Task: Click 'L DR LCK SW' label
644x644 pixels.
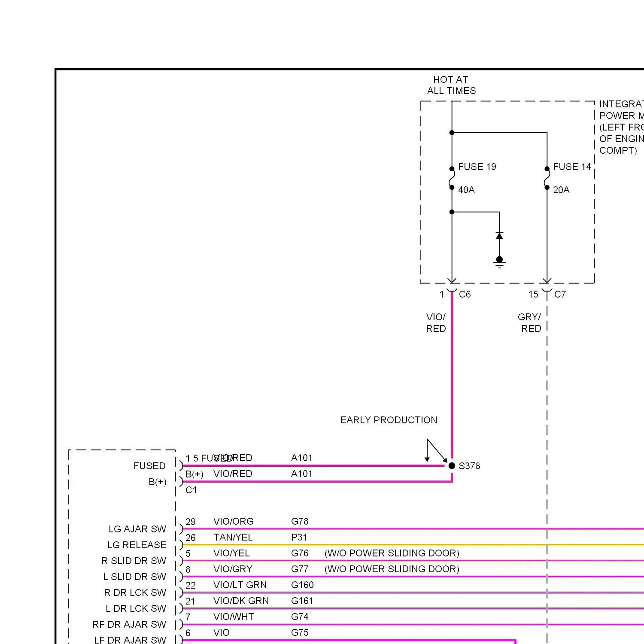Action: [x=136, y=608]
